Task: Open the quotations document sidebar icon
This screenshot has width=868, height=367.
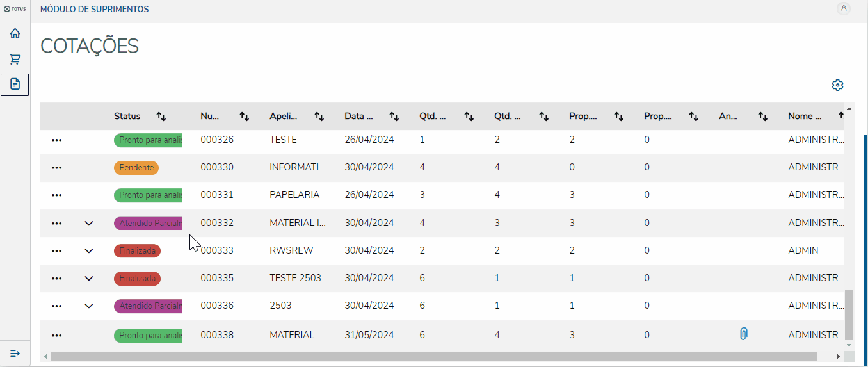Action: click(15, 85)
